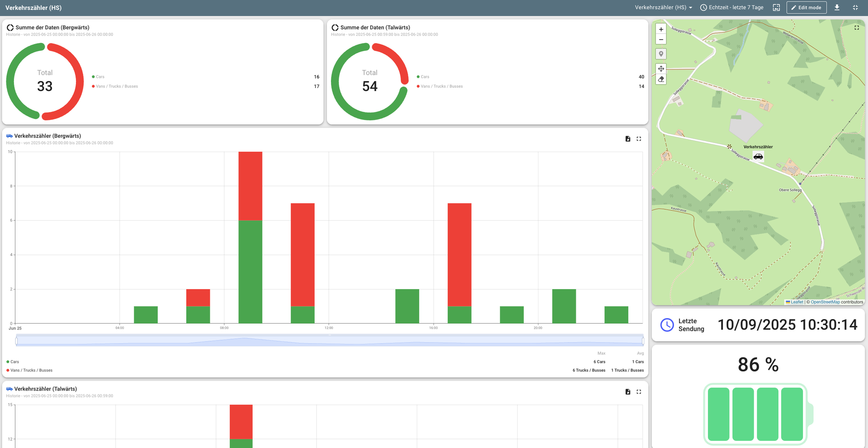This screenshot has height=448, width=868.
Task: Click the Edit mode button
Action: 806,8
